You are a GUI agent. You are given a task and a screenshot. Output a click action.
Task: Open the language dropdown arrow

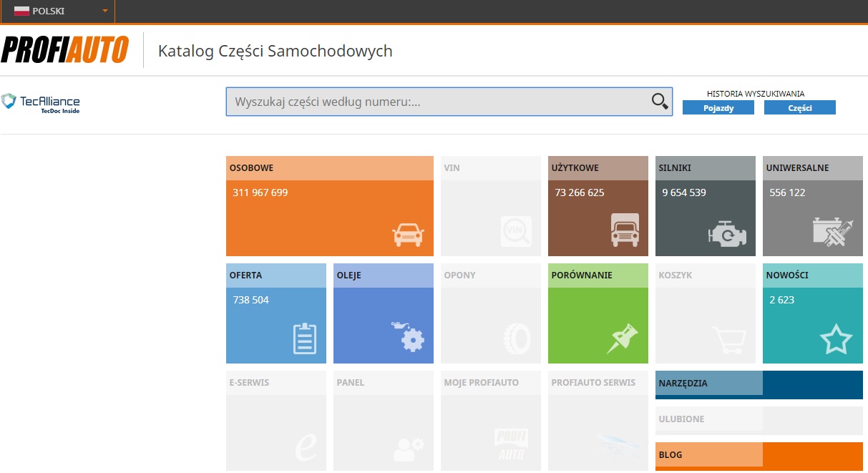pyautogui.click(x=105, y=11)
